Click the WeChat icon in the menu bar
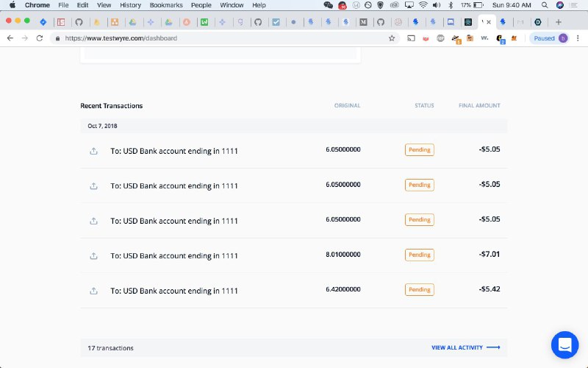Image resolution: width=588 pixels, height=368 pixels. 328,5
